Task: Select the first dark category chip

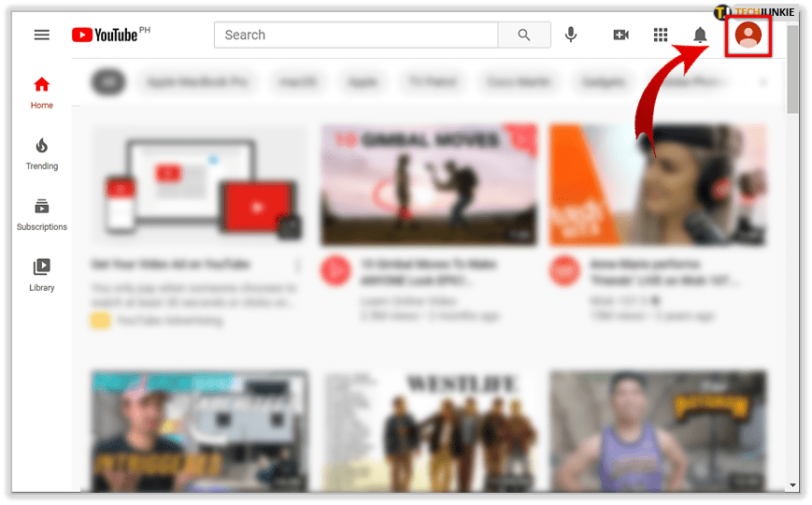Action: (108, 82)
